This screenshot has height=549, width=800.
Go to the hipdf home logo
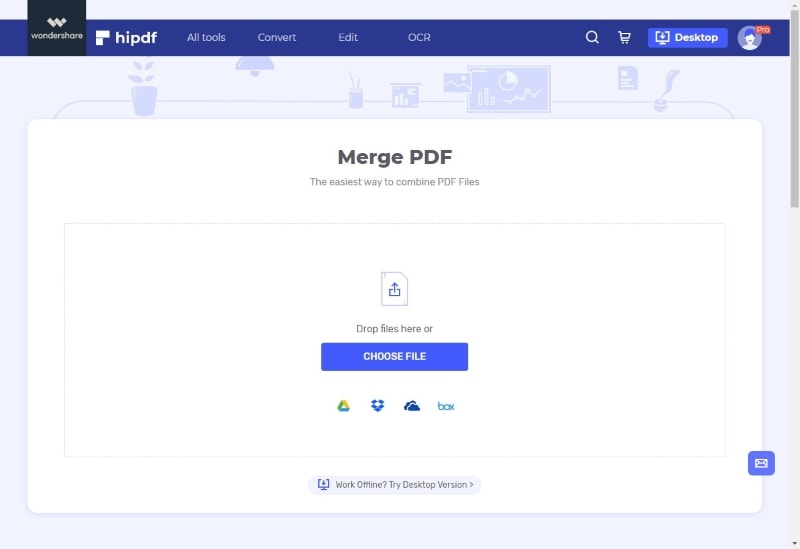(127, 38)
